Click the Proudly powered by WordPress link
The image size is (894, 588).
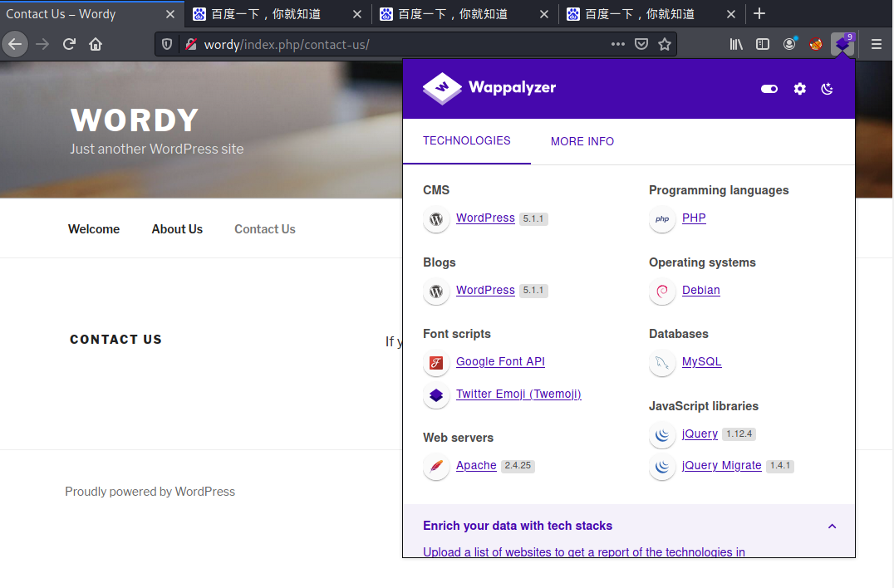point(150,492)
